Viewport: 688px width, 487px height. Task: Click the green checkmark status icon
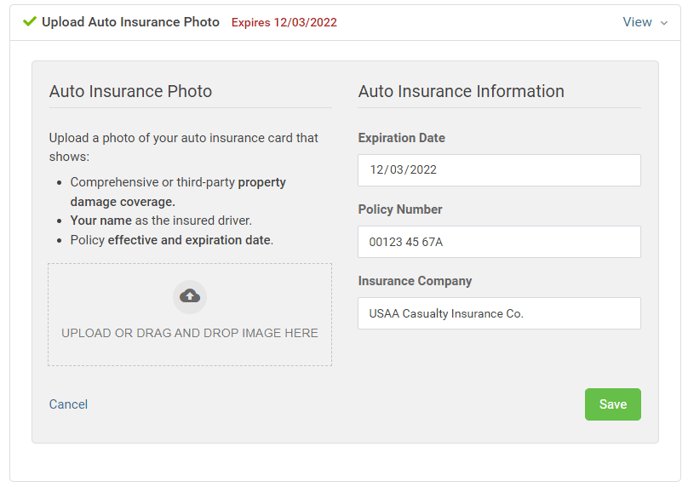(x=29, y=21)
